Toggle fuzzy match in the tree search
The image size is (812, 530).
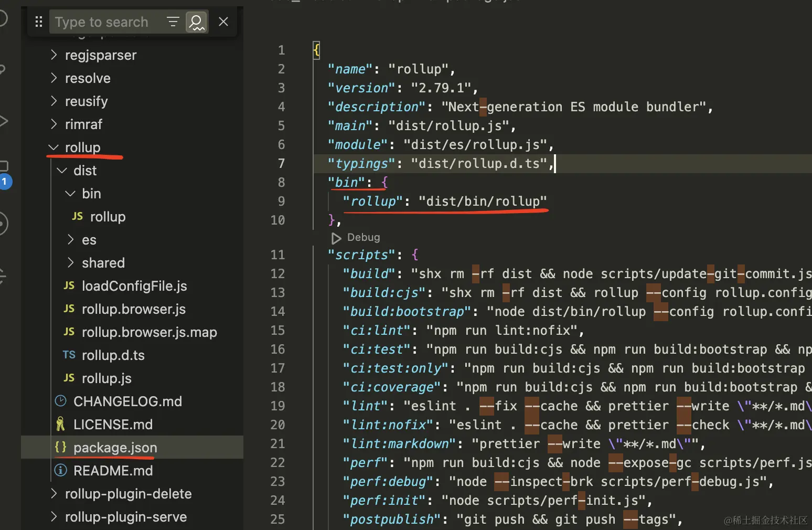click(197, 22)
